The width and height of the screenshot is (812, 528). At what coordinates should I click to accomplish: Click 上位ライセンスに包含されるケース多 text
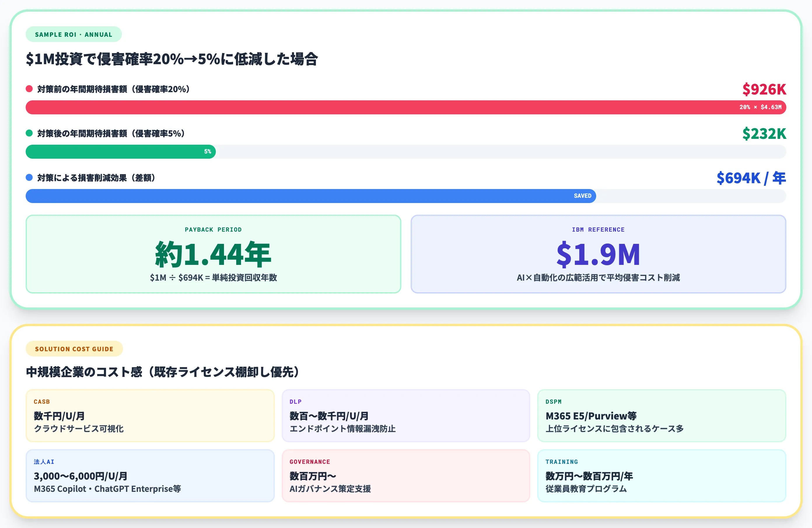(615, 429)
